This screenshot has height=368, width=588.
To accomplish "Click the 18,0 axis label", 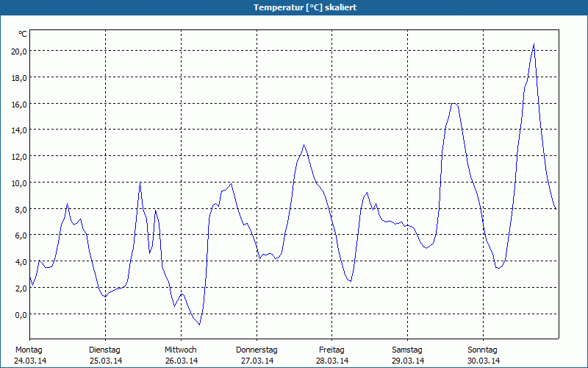I will [x=18, y=78].
